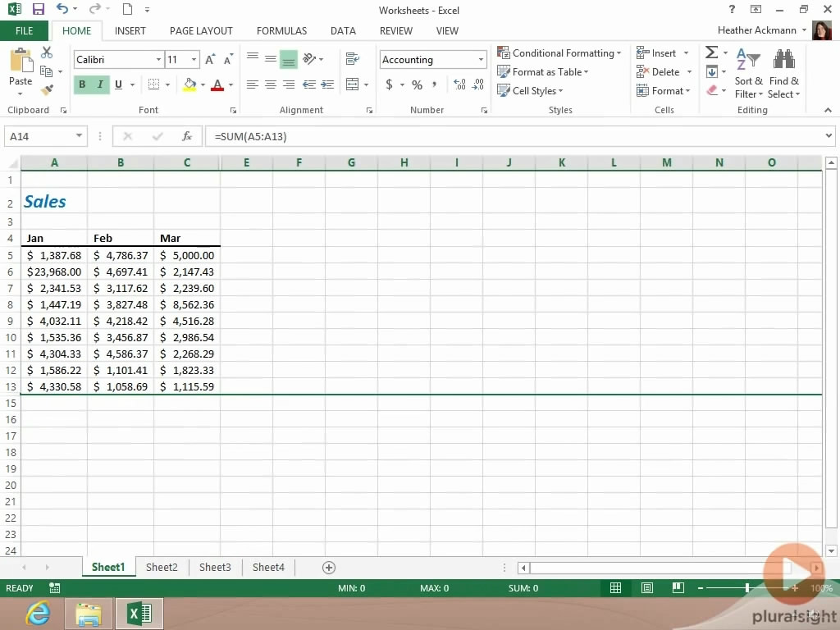
Task: Switch to the FORMULAS ribbon tab
Action: 282,30
